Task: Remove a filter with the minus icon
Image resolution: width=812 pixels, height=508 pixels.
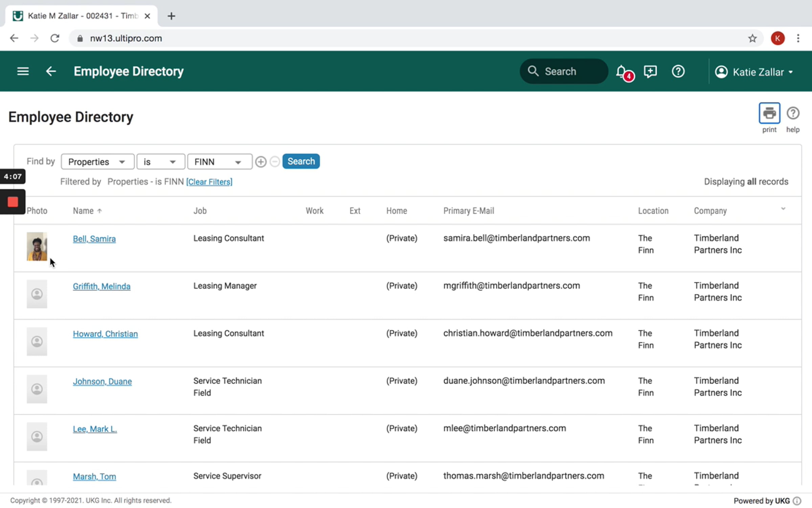Action: pyautogui.click(x=275, y=162)
